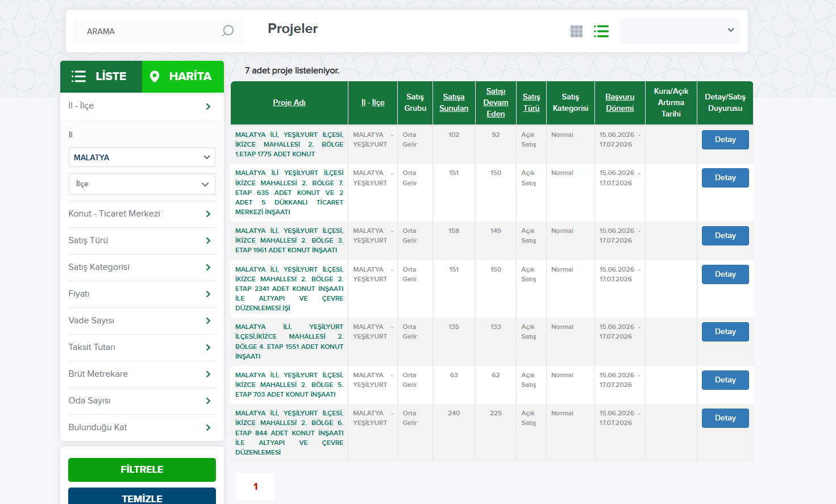Open the İlçe district dropdown
Screen dimensions: 836x504
pos(142,184)
